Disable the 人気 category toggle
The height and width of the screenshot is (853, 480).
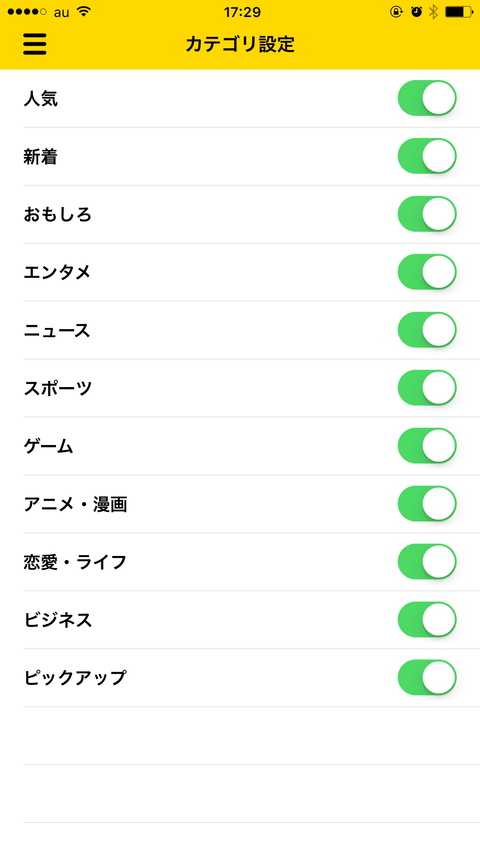427,98
